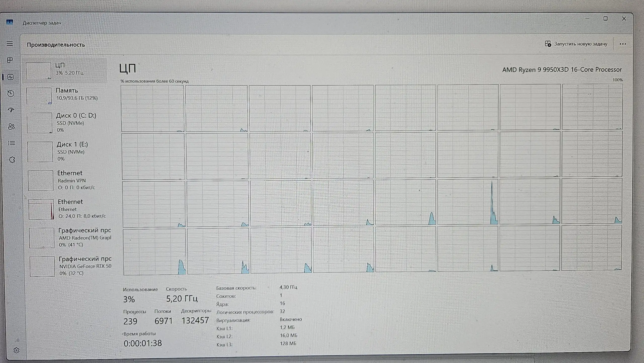Click the Память mini graph thumbnail

coord(39,96)
